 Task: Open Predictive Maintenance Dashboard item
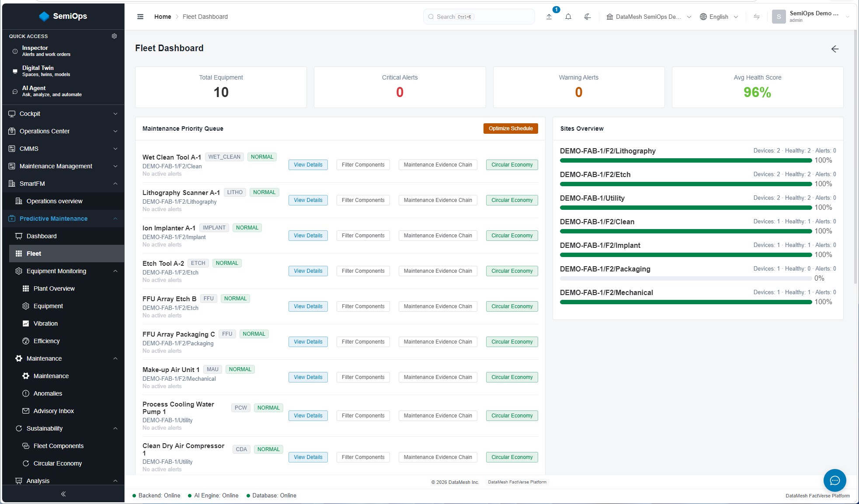tap(67, 236)
